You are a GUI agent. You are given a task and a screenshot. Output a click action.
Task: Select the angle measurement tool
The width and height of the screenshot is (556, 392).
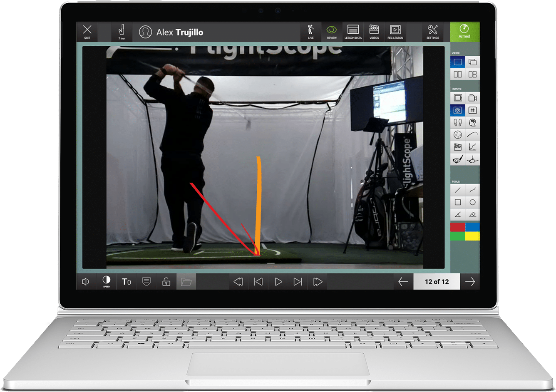(458, 215)
